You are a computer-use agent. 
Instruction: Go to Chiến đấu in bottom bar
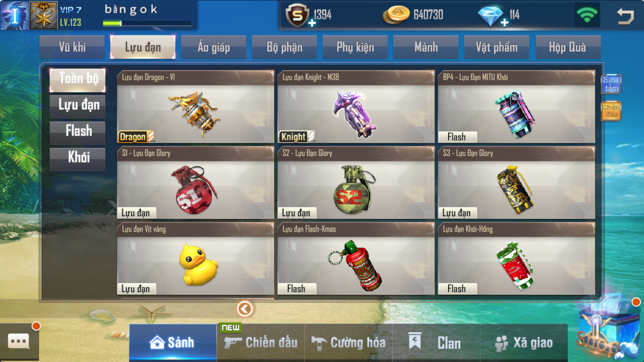click(261, 343)
